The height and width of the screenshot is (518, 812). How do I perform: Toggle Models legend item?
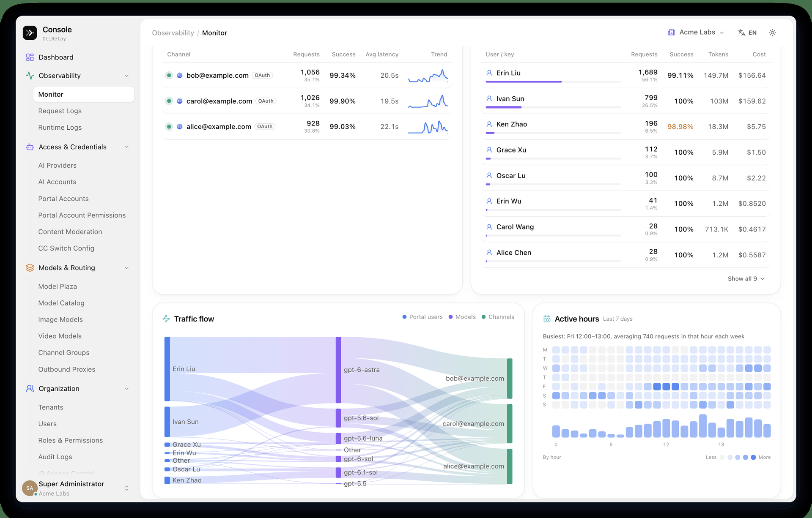tap(462, 317)
